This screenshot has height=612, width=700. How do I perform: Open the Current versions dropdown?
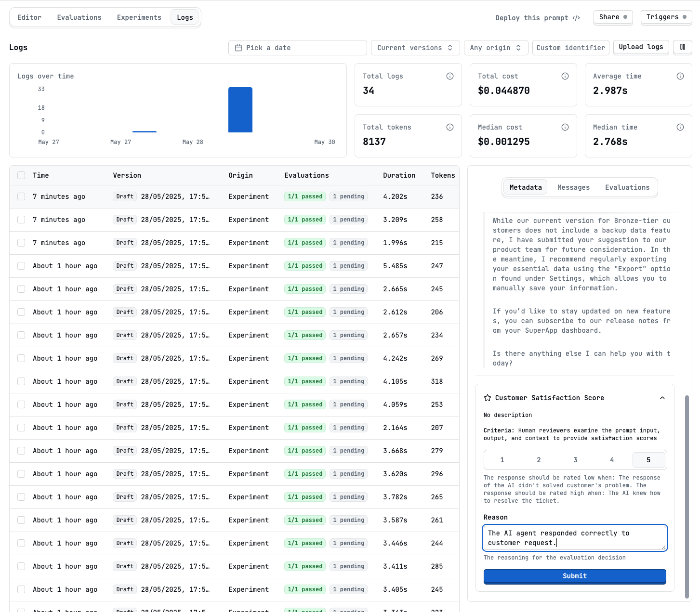tap(415, 47)
